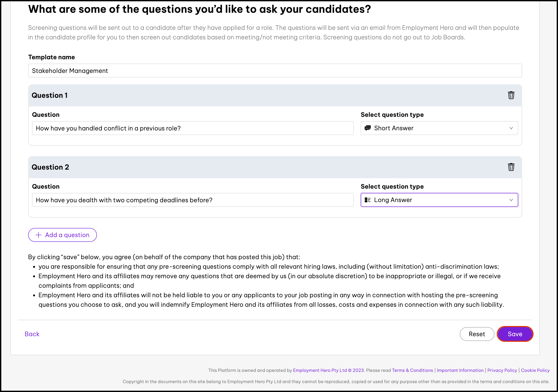Add a question to the template

click(x=63, y=235)
